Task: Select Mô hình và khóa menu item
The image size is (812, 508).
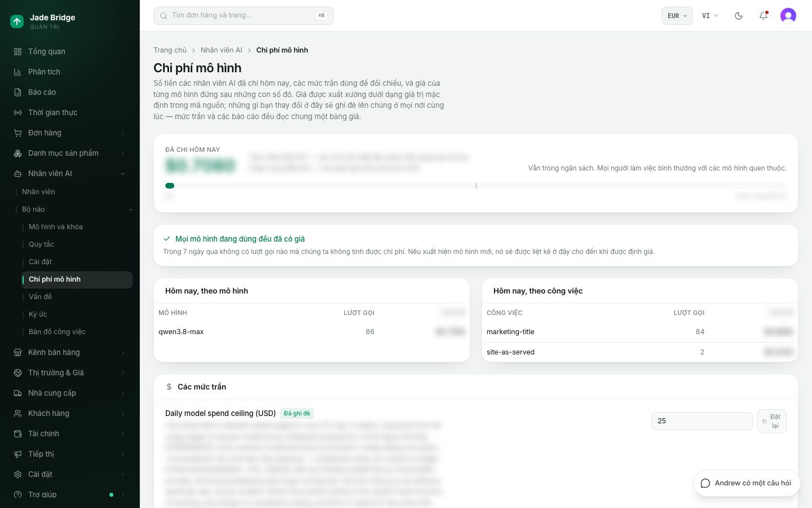Action: click(77, 227)
